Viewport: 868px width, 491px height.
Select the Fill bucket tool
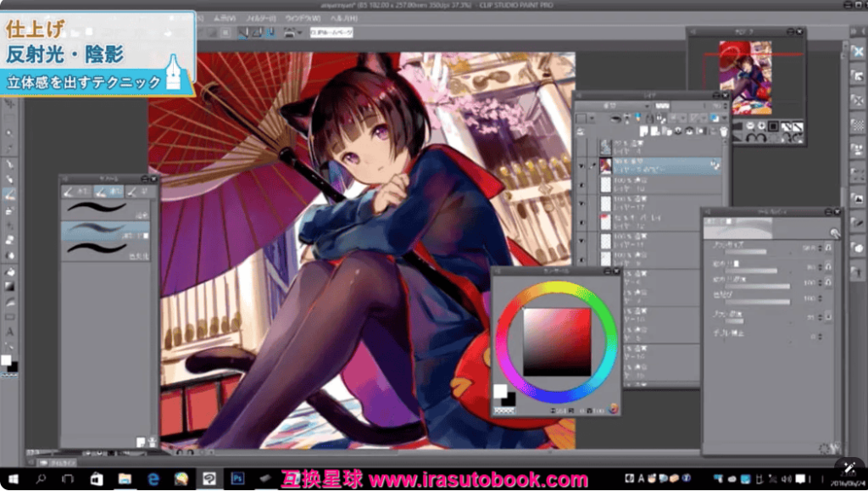tap(9, 271)
